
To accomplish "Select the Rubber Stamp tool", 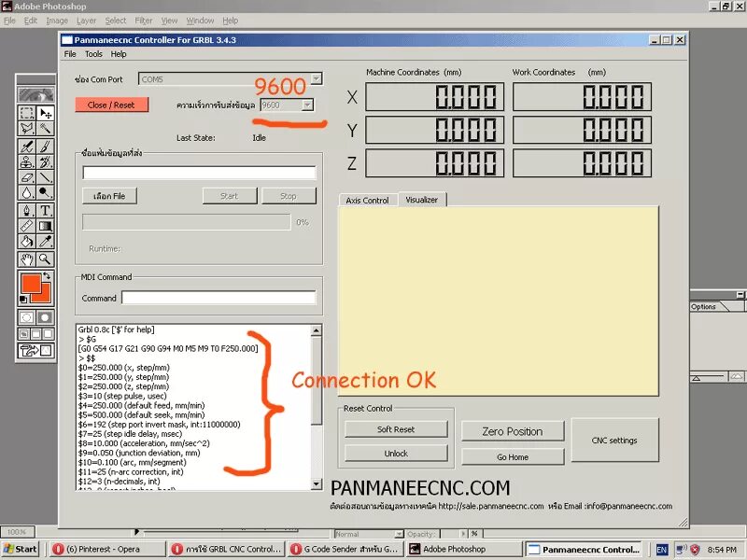I will pos(27,161).
